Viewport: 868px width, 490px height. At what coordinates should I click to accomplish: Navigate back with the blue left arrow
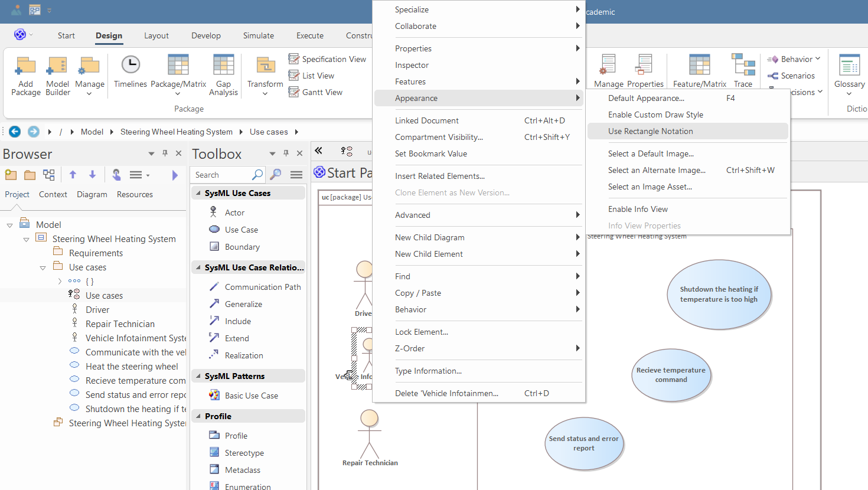click(x=15, y=132)
